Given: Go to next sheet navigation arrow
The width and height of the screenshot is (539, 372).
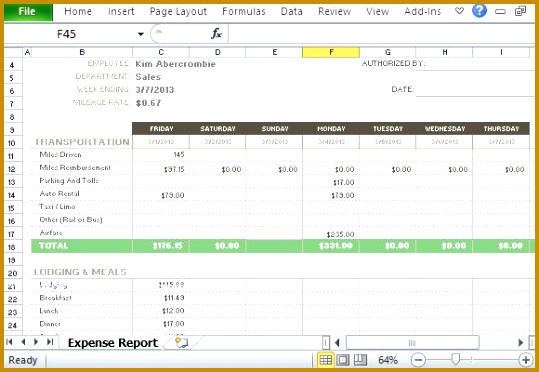Looking at the screenshot, I should (x=36, y=342).
